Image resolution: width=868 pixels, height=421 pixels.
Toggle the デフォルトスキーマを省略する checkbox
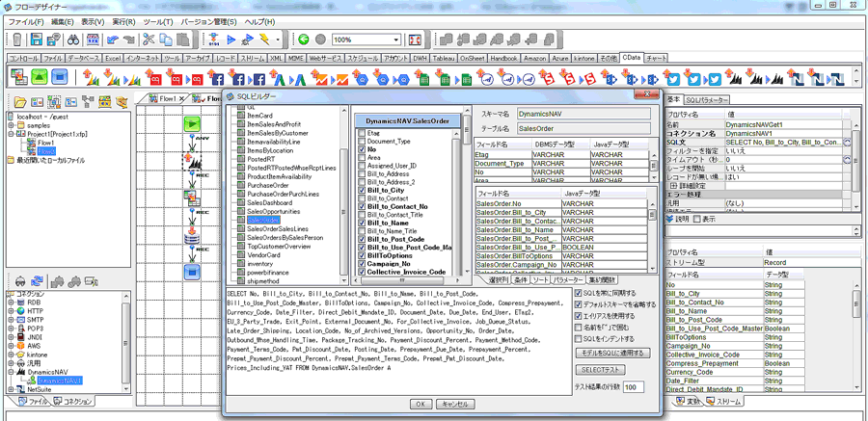[x=579, y=304]
